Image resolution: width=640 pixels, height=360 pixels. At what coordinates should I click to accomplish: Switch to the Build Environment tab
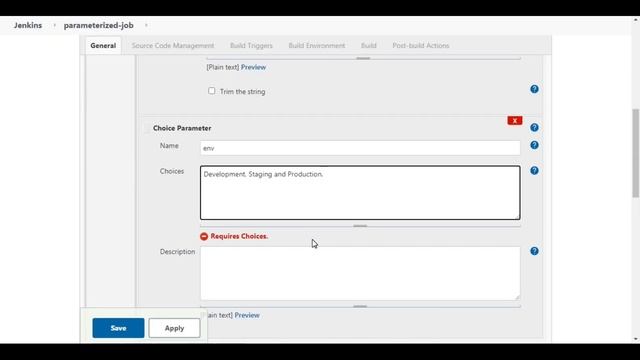(317, 46)
